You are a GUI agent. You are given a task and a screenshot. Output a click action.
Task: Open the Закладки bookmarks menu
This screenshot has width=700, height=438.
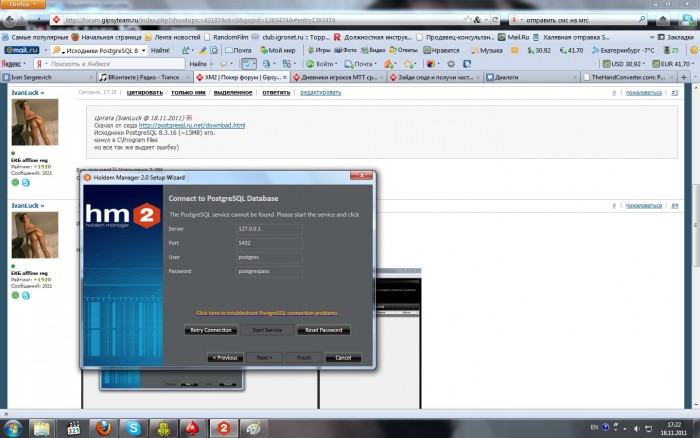point(676,37)
